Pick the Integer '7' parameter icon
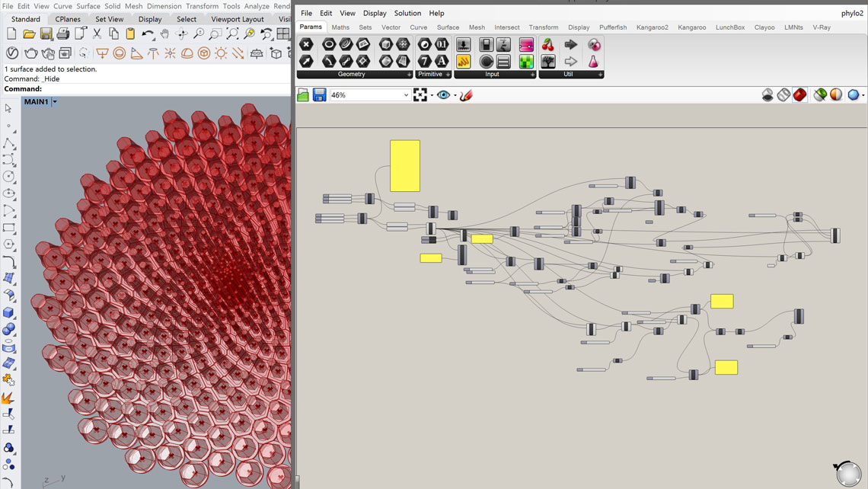The image size is (868, 489). tap(425, 61)
